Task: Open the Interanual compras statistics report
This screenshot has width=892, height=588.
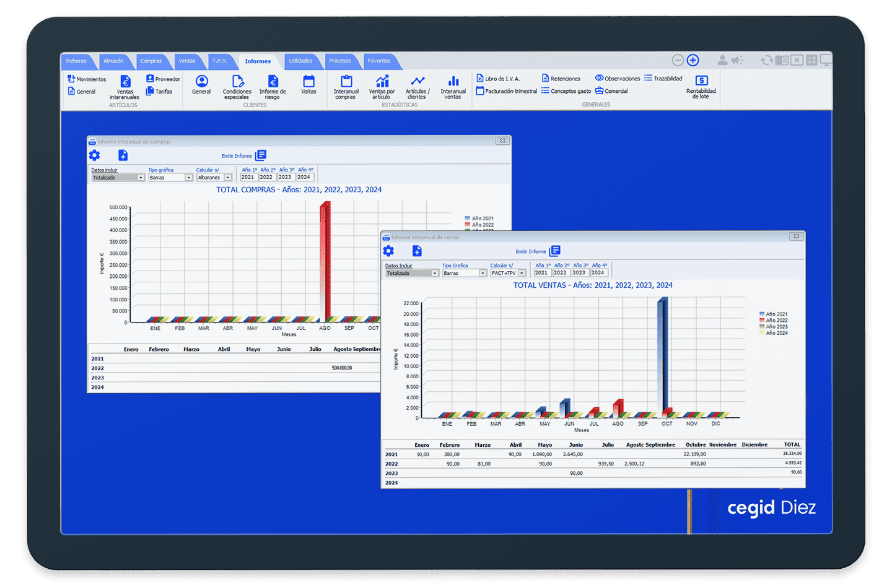Action: [346, 86]
